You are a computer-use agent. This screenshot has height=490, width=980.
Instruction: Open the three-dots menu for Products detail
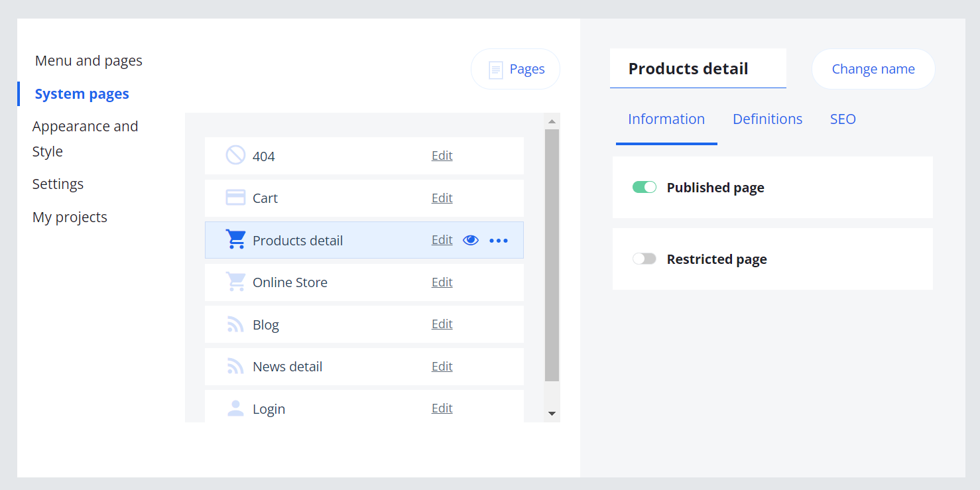[499, 241]
